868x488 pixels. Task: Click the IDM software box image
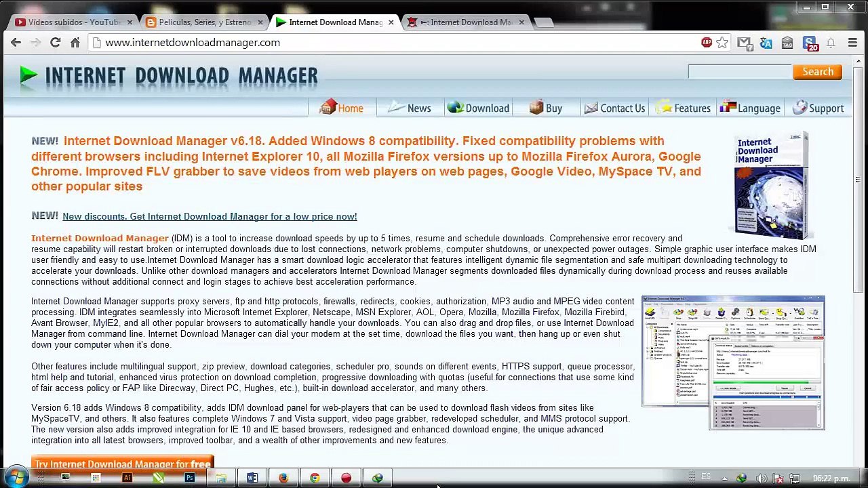click(772, 186)
